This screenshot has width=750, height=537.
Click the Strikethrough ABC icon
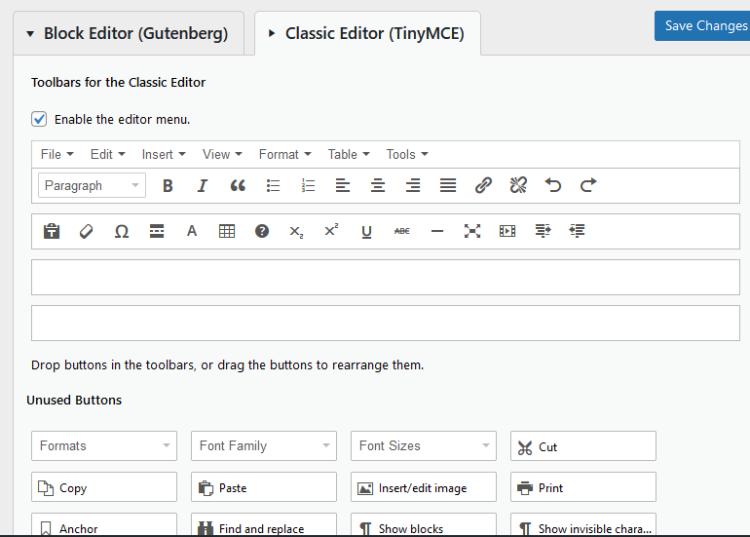click(402, 231)
